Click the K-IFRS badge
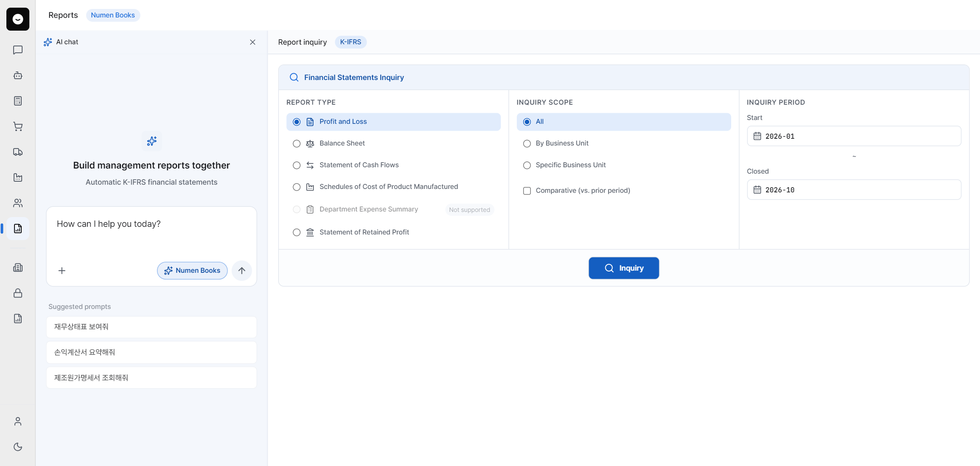Image resolution: width=980 pixels, height=466 pixels. coord(350,42)
